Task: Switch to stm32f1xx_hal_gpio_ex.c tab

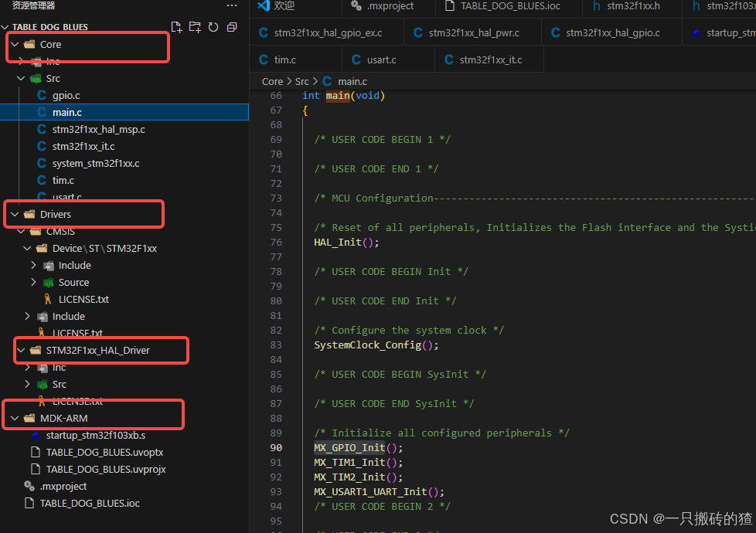Action: (328, 32)
